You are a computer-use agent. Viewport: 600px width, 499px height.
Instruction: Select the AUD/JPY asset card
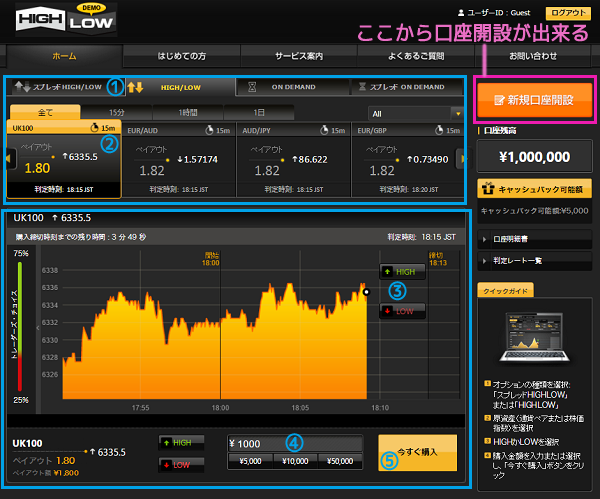pyautogui.click(x=294, y=160)
